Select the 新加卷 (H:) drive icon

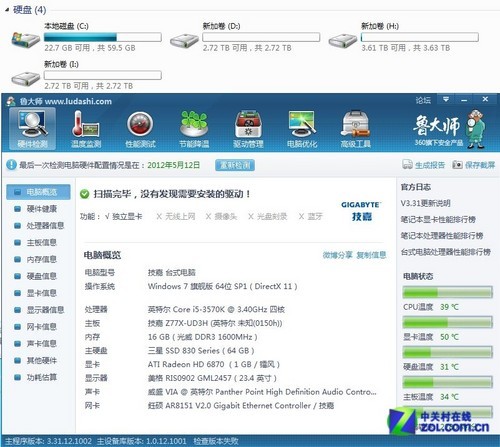343,41
